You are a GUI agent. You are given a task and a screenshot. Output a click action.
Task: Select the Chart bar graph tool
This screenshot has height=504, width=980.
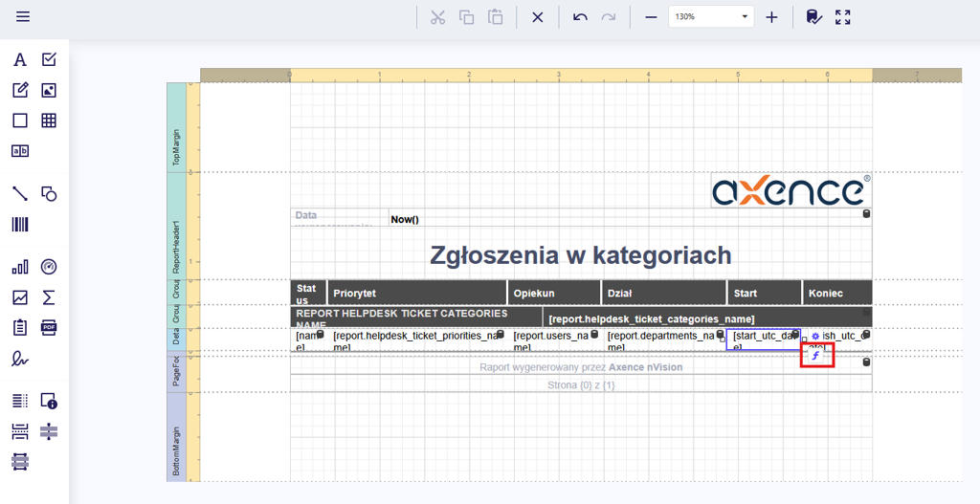tap(19, 267)
